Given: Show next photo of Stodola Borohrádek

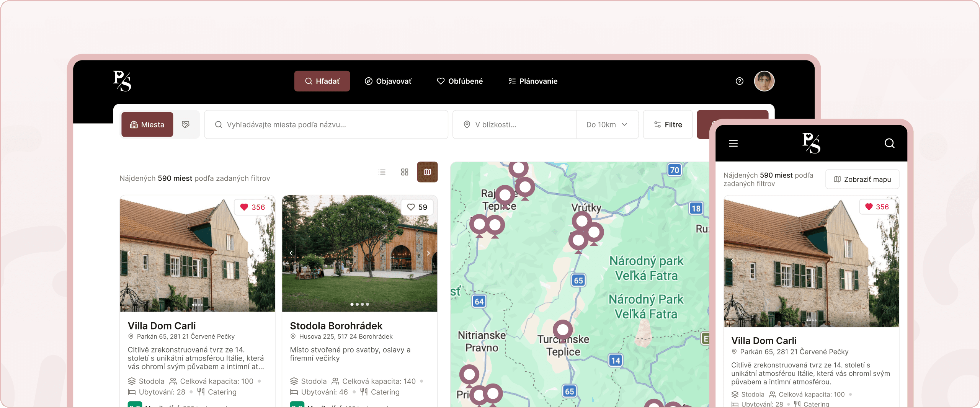Looking at the screenshot, I should click(x=428, y=253).
